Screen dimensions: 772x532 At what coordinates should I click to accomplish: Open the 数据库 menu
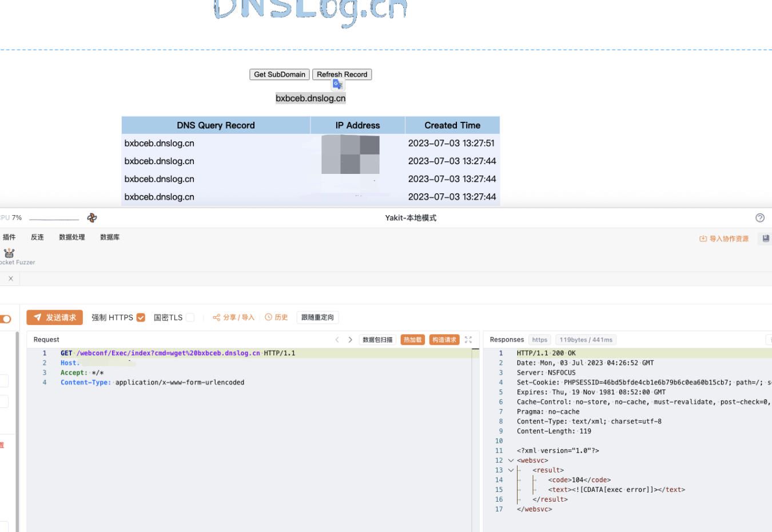coord(110,237)
